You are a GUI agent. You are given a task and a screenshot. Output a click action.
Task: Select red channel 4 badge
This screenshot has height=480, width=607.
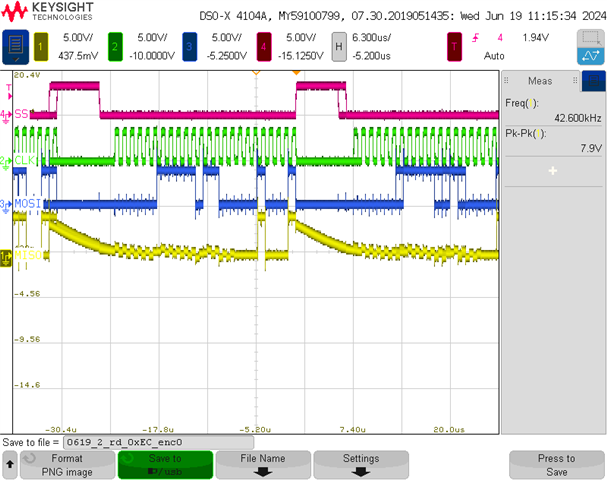click(x=264, y=47)
